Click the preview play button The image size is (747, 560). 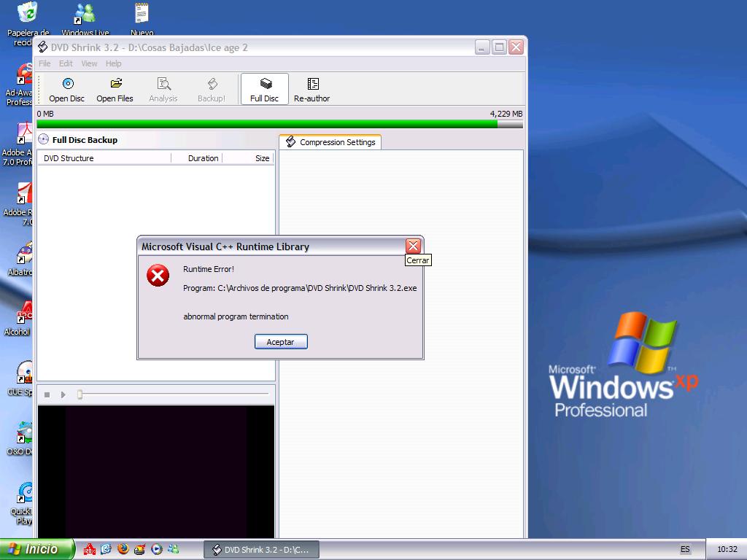coord(63,394)
